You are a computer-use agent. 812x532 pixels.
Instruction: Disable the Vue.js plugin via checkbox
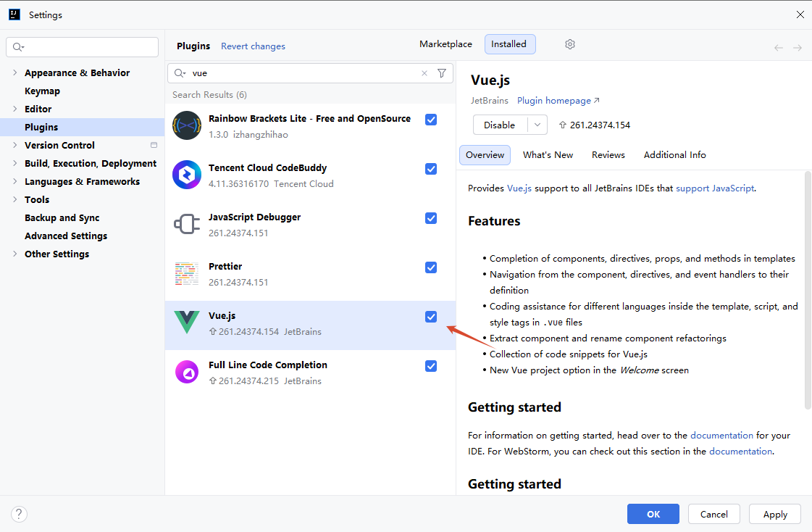[x=431, y=317]
